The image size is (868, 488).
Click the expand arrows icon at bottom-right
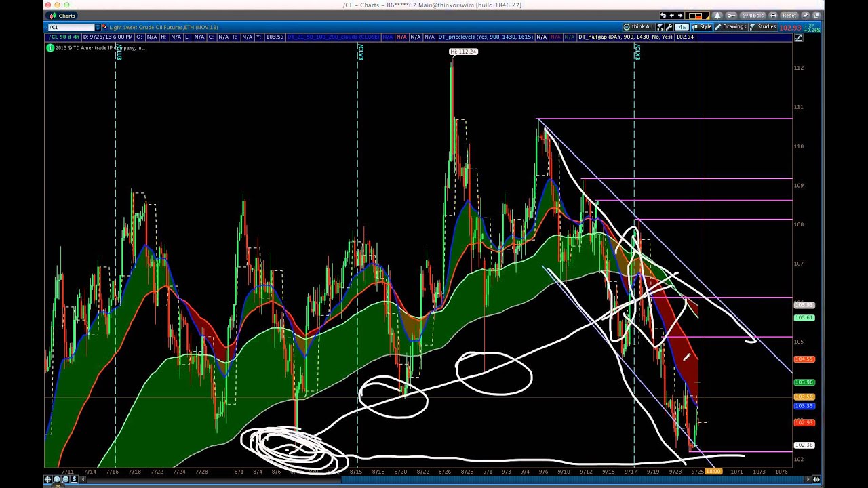(816, 479)
